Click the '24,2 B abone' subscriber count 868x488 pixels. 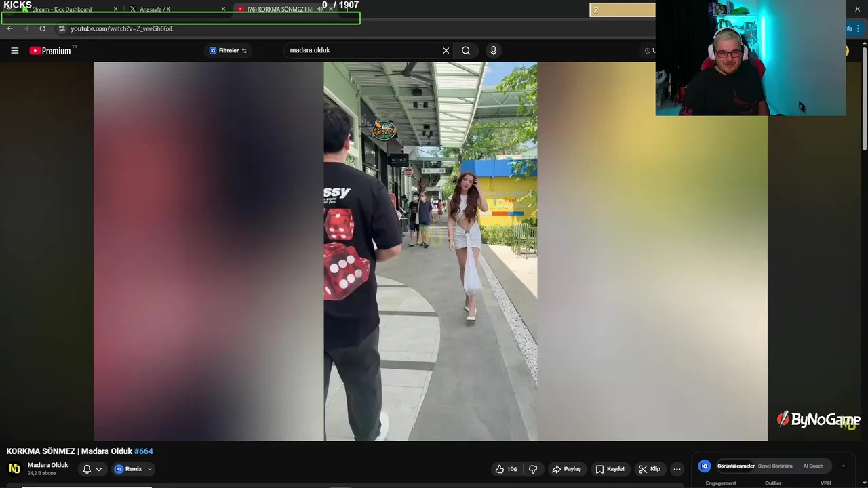41,473
